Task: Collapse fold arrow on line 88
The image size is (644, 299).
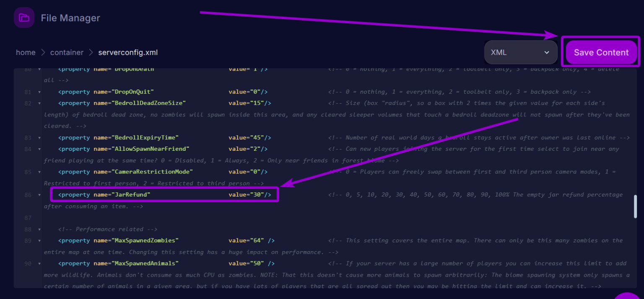Action: [x=39, y=229]
